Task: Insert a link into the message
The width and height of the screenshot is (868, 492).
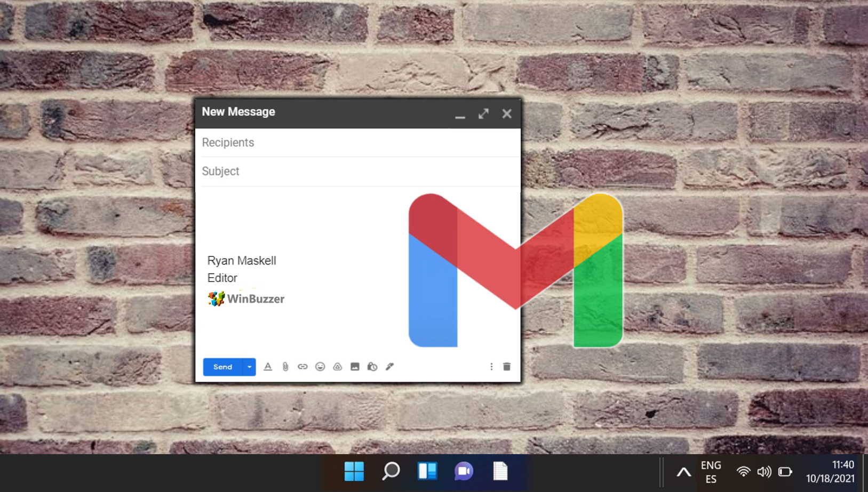Action: (x=302, y=367)
